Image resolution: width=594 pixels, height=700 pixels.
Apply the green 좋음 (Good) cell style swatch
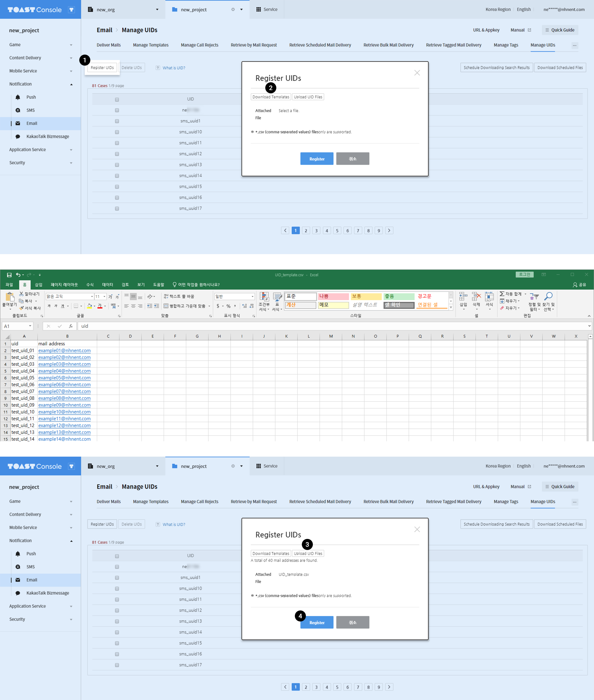[399, 296]
